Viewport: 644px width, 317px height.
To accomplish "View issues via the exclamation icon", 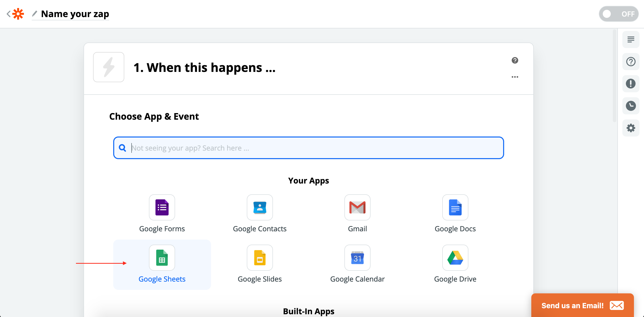I will pyautogui.click(x=631, y=83).
